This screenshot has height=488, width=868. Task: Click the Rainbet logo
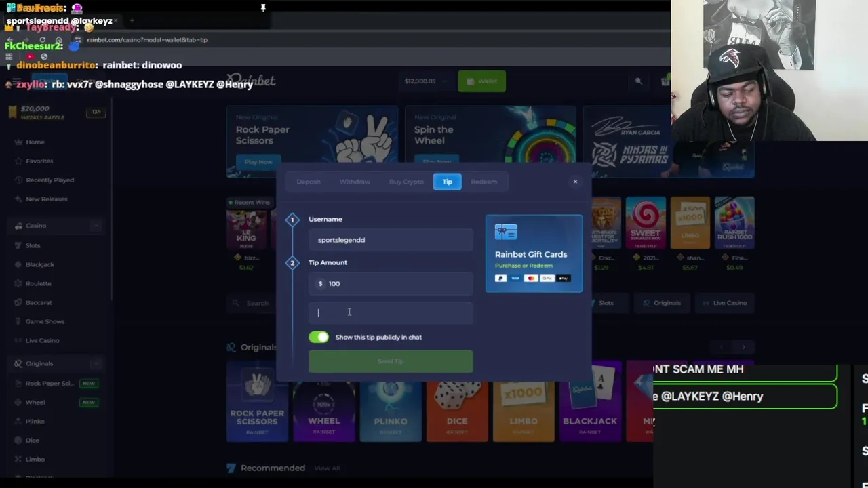point(251,81)
